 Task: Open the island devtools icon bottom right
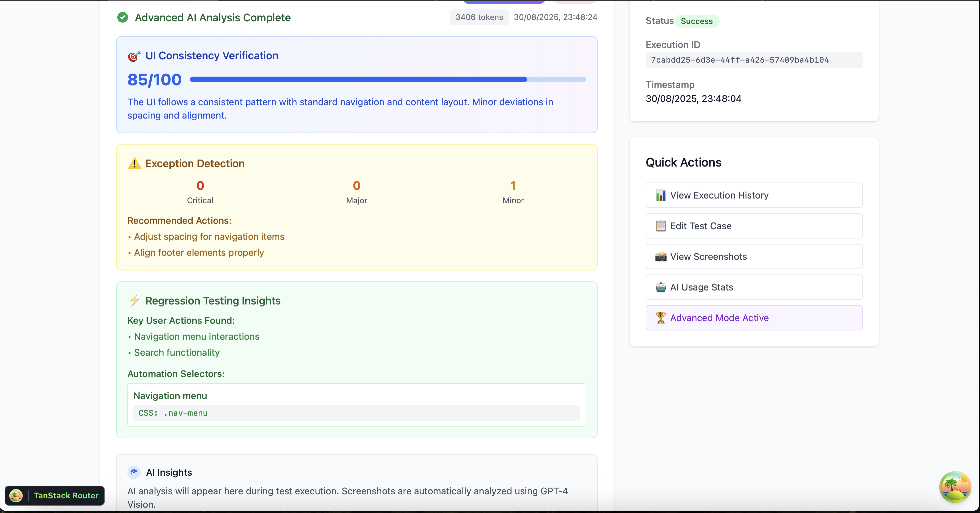[955, 486]
